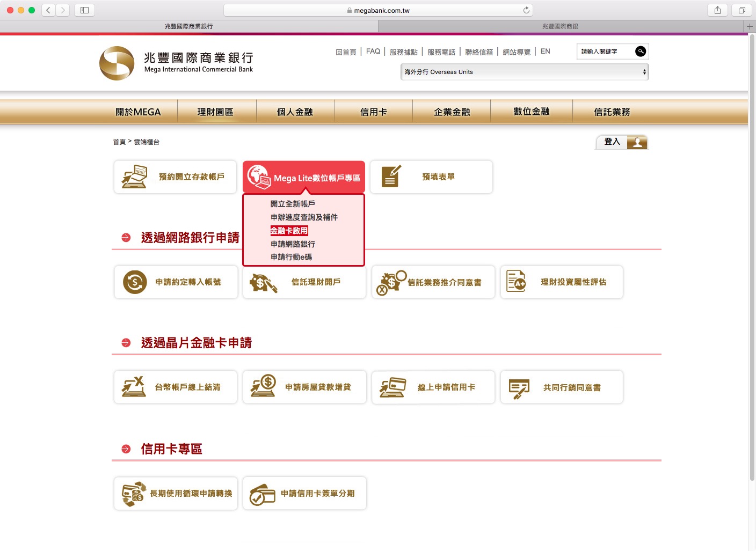
Task: Click the page vertical scrollbar
Action: coord(752,258)
